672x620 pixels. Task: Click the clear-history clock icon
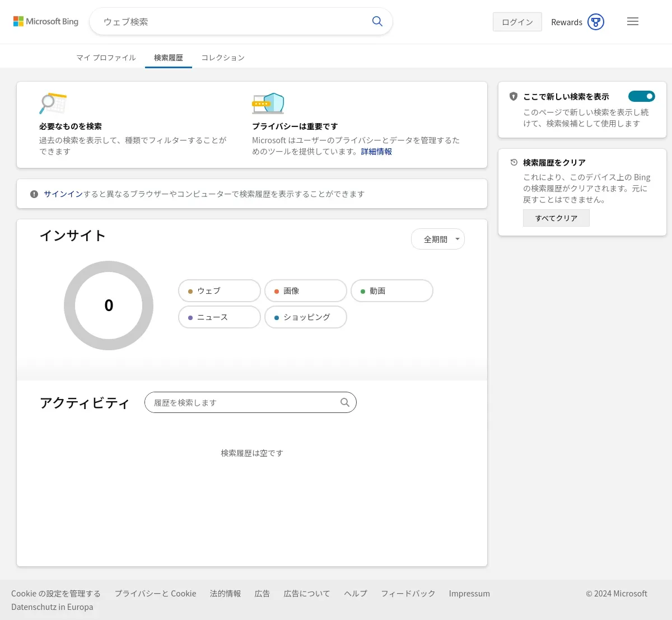514,162
